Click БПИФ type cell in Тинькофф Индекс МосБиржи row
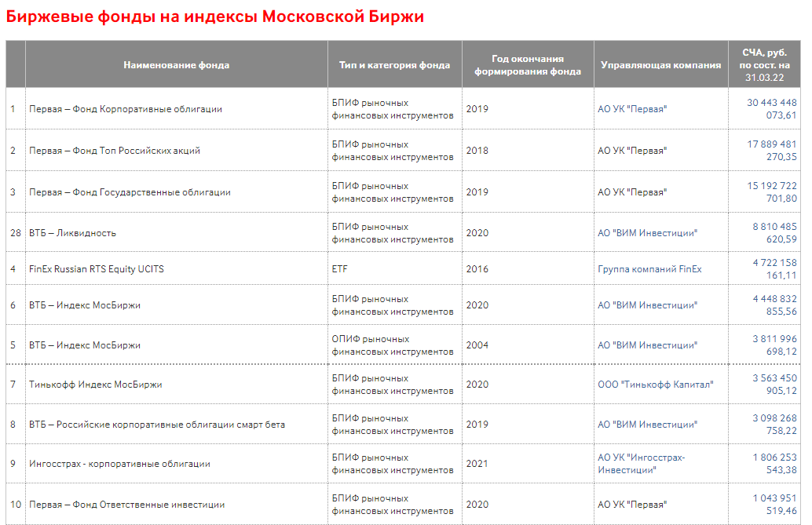Viewport: 812px width, 525px height. (x=393, y=385)
